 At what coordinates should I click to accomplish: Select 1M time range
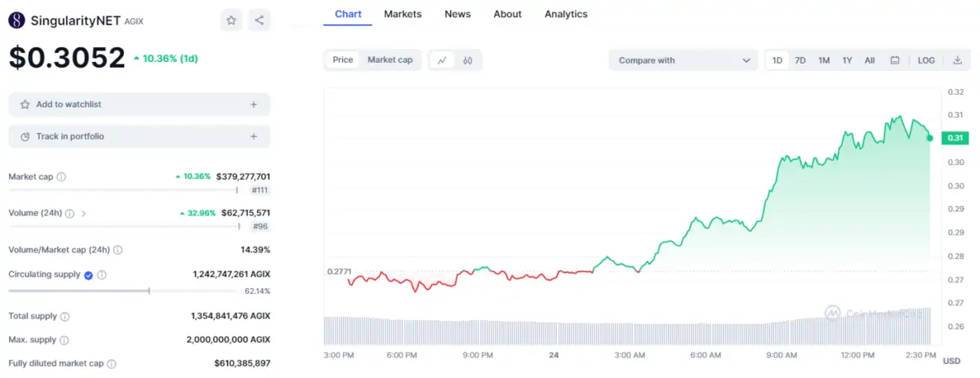tap(824, 60)
